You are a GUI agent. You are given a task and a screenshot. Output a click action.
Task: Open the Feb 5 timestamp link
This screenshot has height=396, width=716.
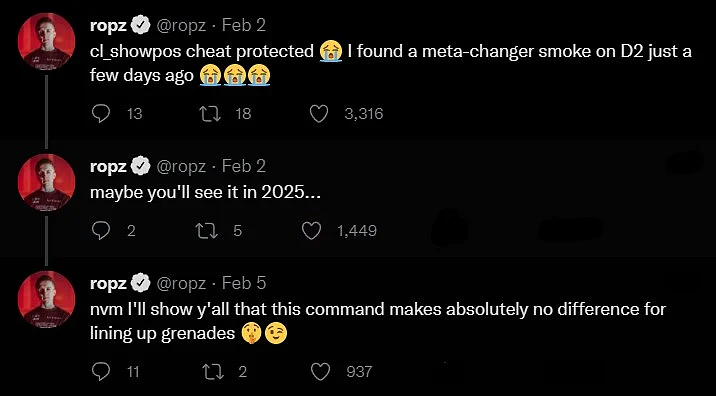[x=244, y=284]
